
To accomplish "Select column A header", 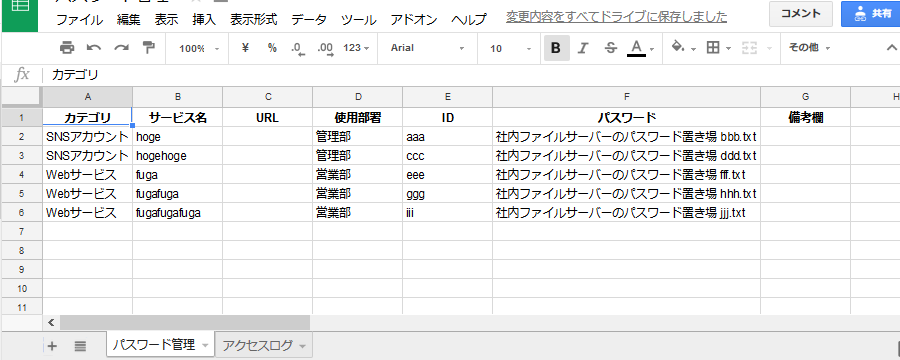I will [x=87, y=96].
